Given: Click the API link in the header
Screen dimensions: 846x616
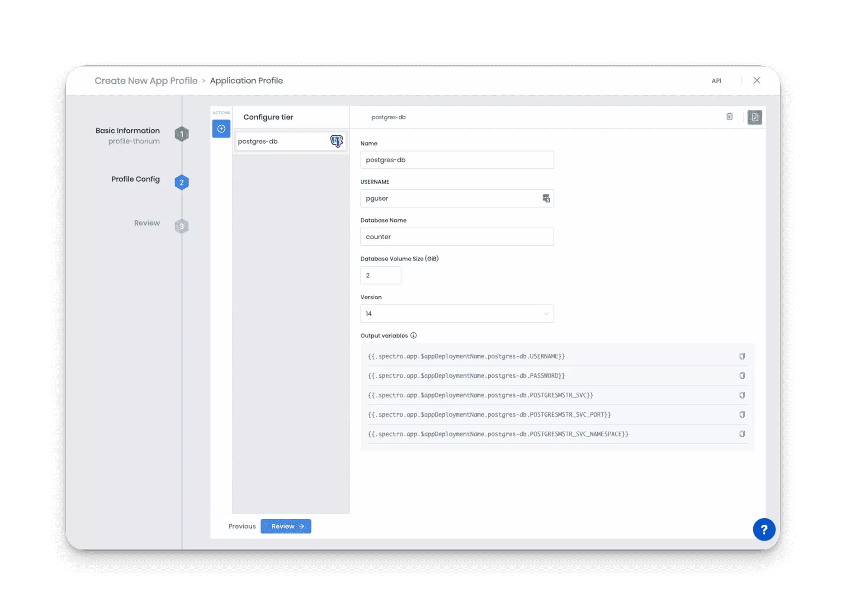Looking at the screenshot, I should [716, 81].
